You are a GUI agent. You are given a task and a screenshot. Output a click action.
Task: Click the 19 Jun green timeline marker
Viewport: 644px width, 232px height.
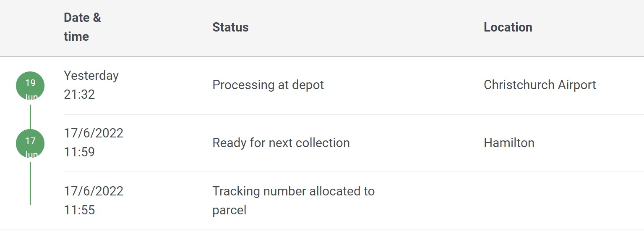30,86
